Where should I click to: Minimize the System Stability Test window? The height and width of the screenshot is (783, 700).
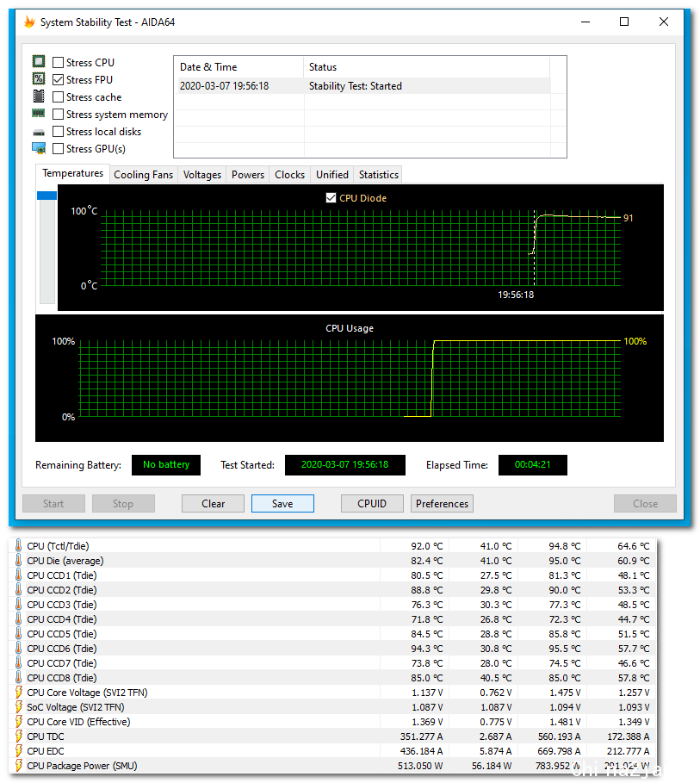pos(585,22)
